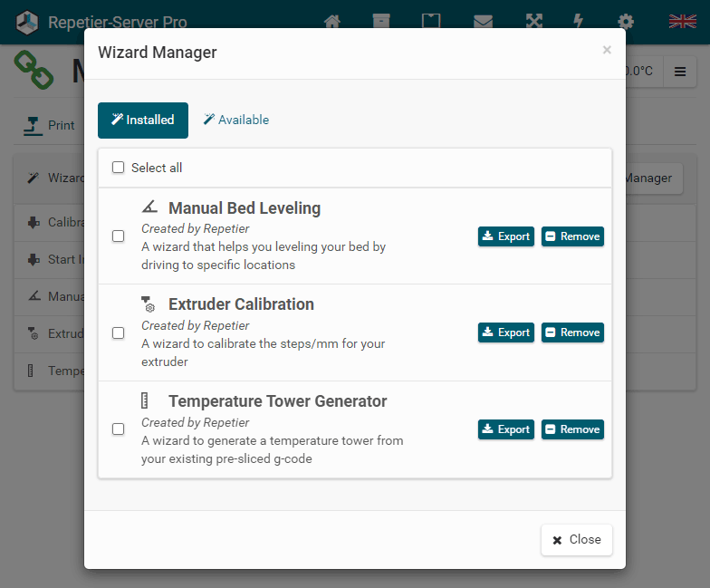Export the Temperature Tower Generator wizard
The height and width of the screenshot is (588, 710).
pyautogui.click(x=506, y=429)
